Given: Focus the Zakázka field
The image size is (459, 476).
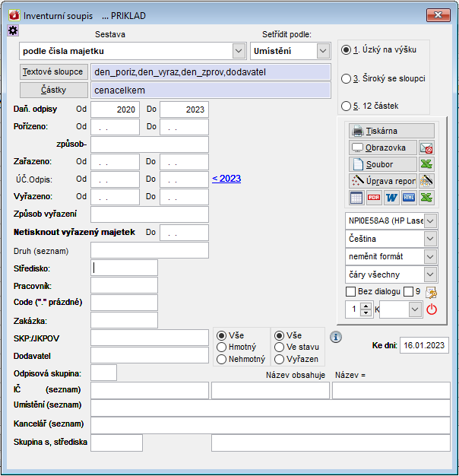Looking at the screenshot, I should click(124, 320).
